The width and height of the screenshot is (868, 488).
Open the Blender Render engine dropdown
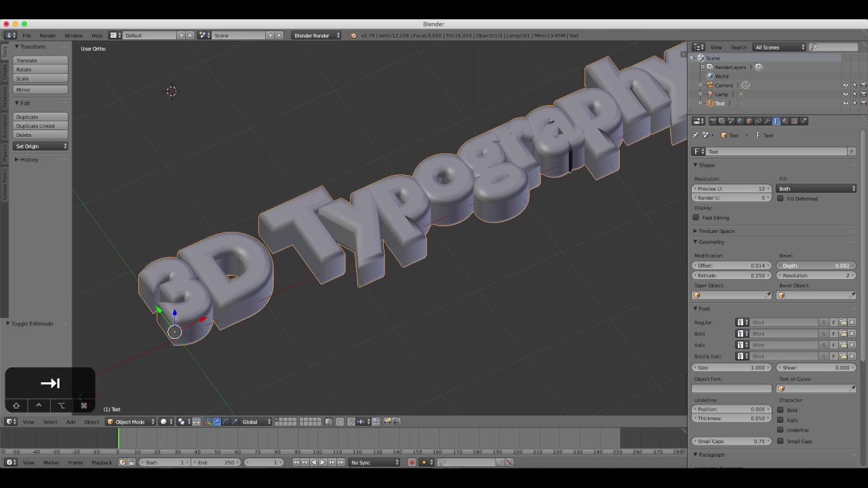(x=316, y=35)
